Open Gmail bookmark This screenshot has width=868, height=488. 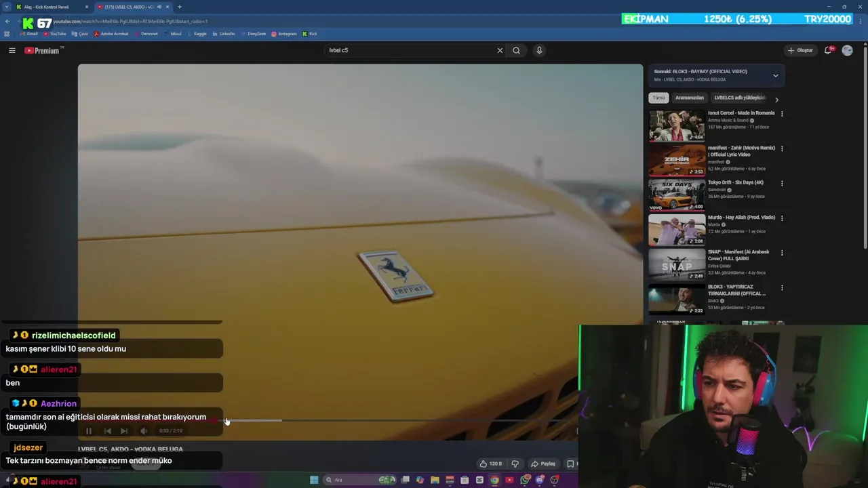28,34
